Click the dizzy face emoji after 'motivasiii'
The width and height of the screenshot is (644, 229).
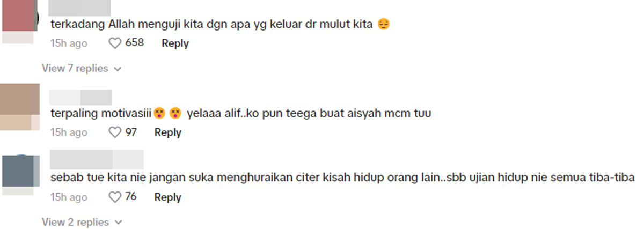159,114
